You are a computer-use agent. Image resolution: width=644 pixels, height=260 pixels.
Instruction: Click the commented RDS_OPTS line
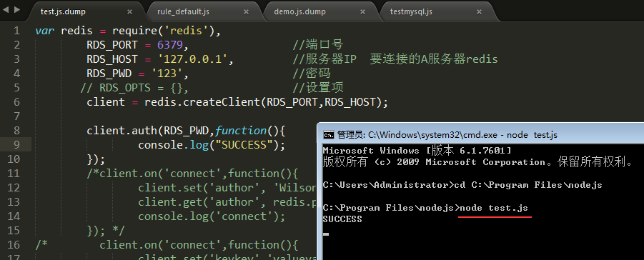tap(134, 88)
